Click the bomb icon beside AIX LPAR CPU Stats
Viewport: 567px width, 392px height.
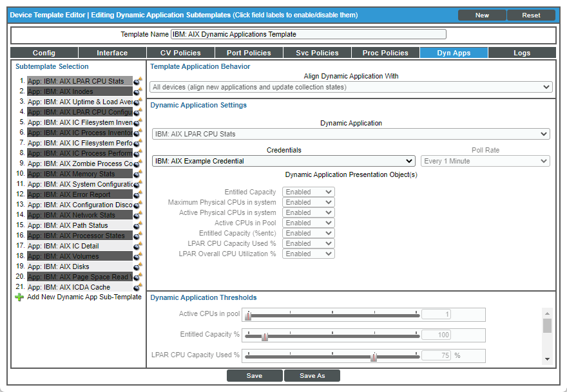[138, 81]
